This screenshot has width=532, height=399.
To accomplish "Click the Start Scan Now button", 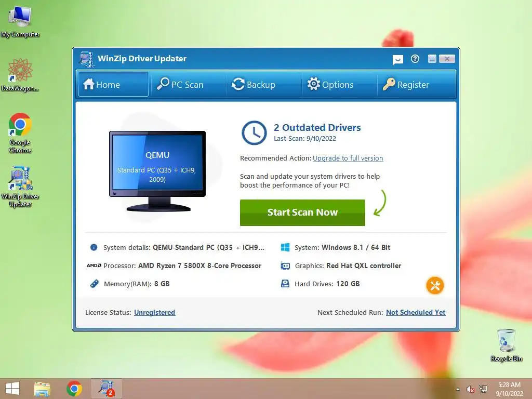I will point(302,212).
